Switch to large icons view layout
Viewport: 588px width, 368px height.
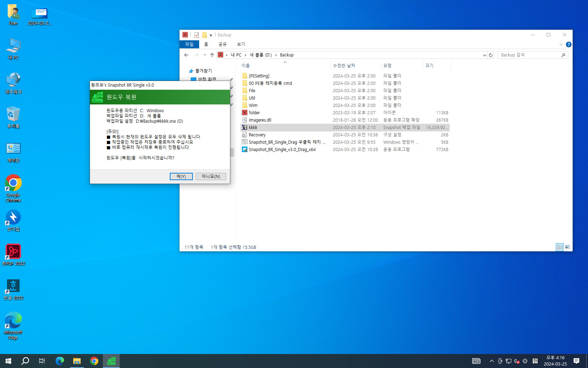pos(567,247)
